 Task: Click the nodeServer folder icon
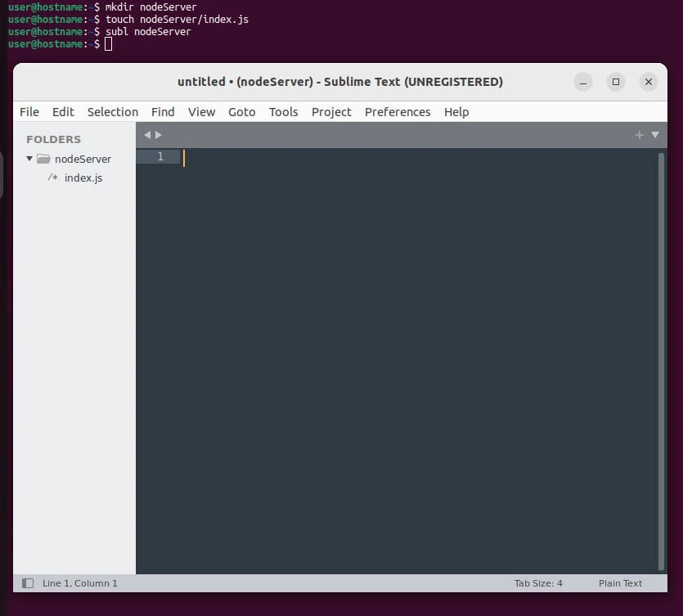point(44,159)
